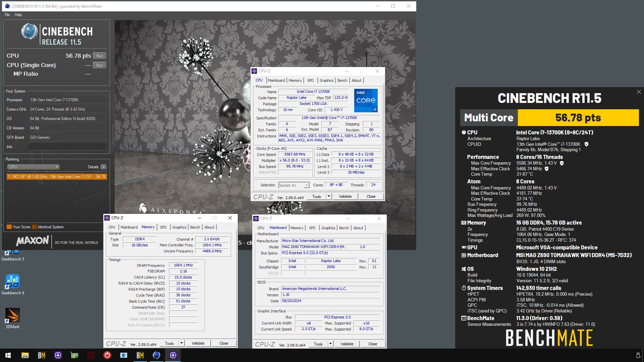Click Close in Mainboard CPU-Z window
The image size is (644, 362).
tap(373, 344)
